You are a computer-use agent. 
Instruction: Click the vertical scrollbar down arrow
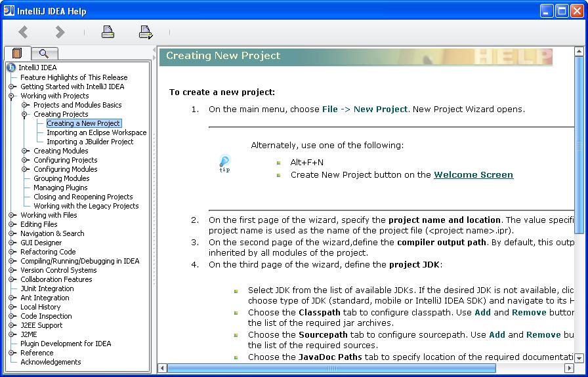[579, 357]
